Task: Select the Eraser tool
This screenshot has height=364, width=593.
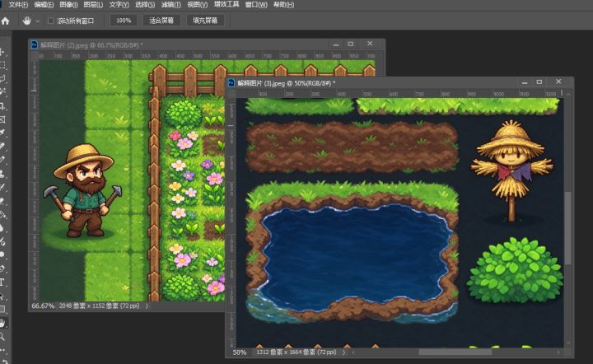Action: click(x=2, y=201)
